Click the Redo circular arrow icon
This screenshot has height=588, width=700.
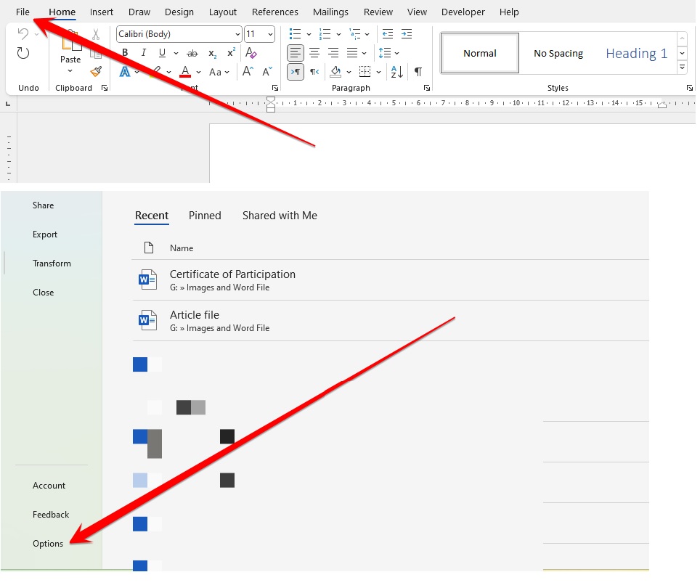(x=23, y=53)
